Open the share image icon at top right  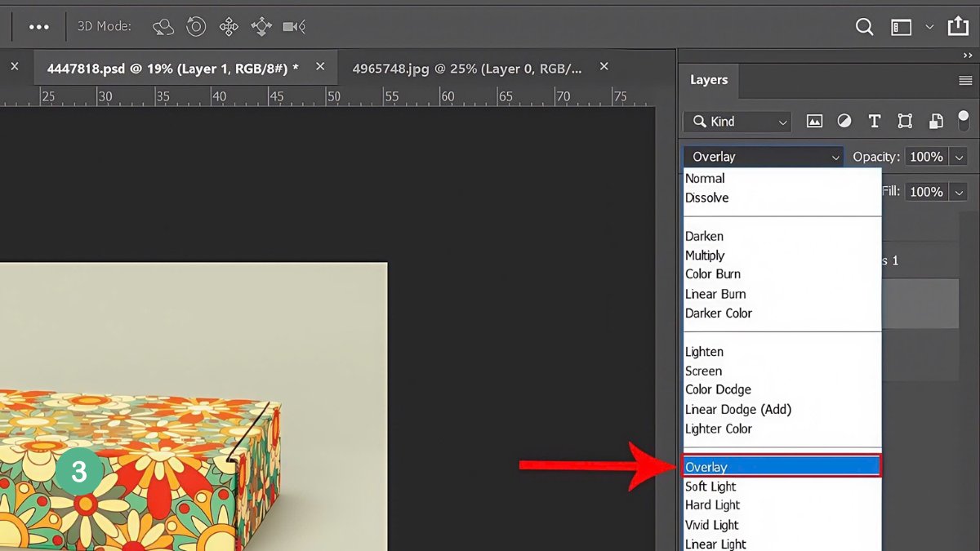[959, 25]
